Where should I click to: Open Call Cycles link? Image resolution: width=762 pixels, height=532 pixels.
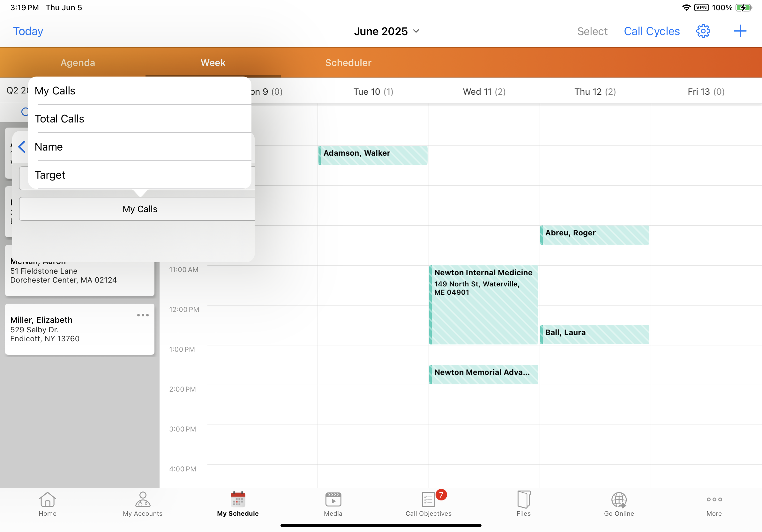[652, 31]
